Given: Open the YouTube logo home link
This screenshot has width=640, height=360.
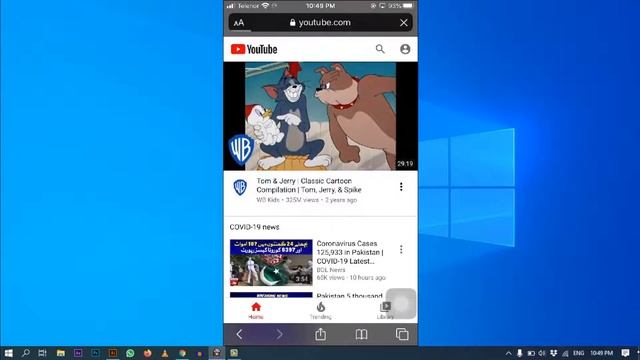Looking at the screenshot, I should (254, 49).
